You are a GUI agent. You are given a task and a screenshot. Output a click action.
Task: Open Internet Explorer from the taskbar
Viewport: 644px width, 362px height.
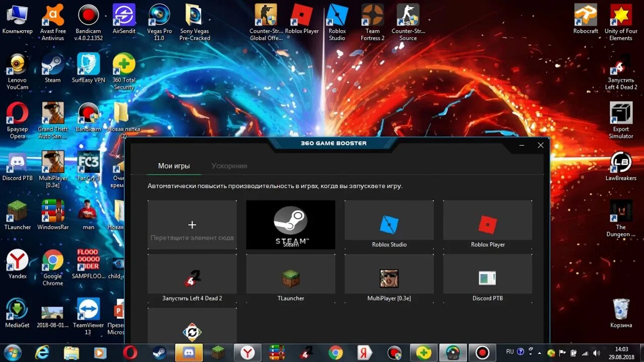click(42, 352)
